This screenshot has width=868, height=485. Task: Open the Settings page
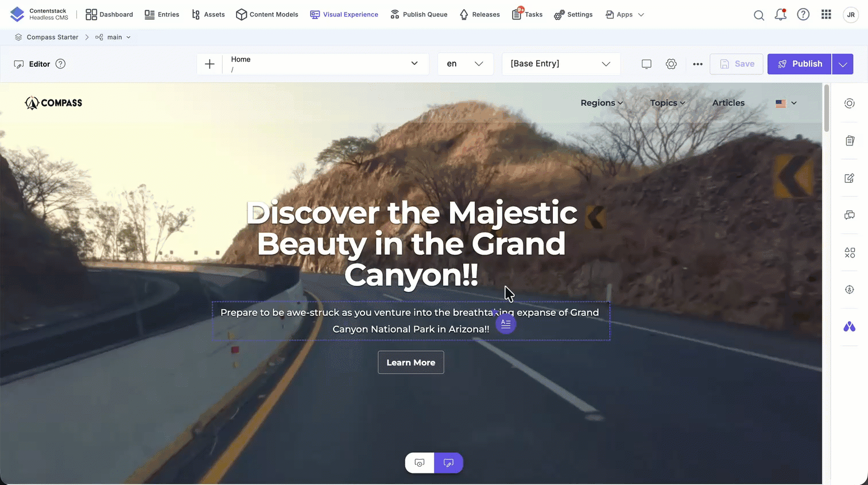pyautogui.click(x=573, y=14)
